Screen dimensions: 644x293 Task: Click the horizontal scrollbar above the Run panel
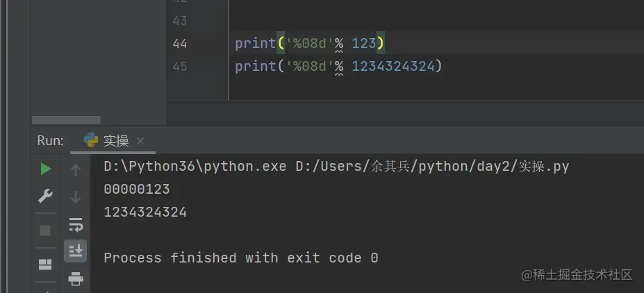66,120
